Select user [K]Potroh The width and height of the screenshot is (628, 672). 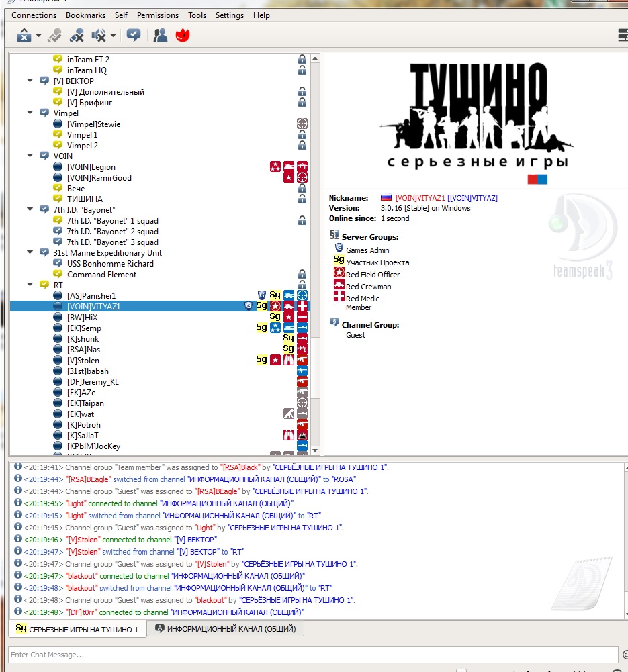point(83,425)
